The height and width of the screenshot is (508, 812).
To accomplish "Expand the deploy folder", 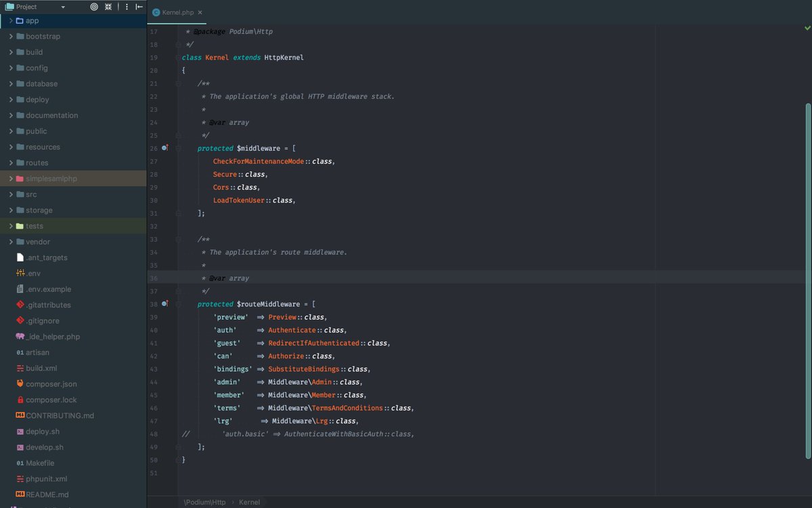I will (12, 100).
